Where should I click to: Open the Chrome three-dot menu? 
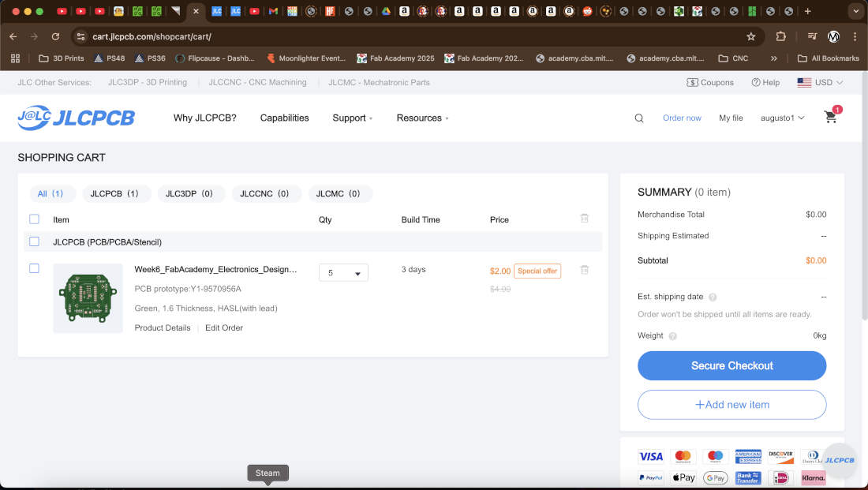click(855, 36)
